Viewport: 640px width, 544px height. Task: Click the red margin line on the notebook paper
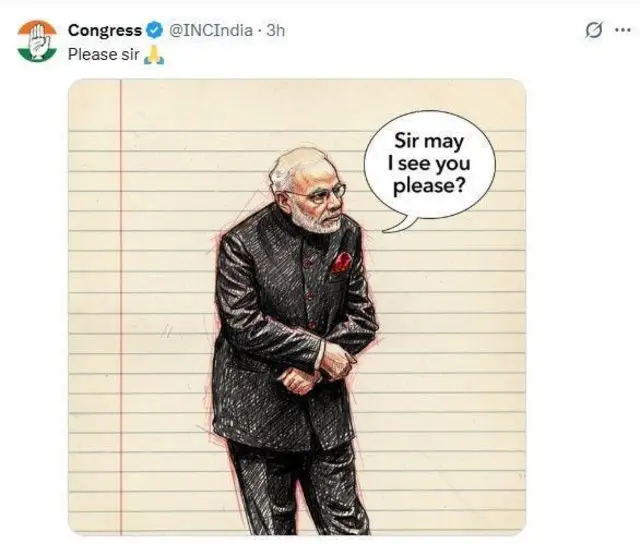click(121, 300)
